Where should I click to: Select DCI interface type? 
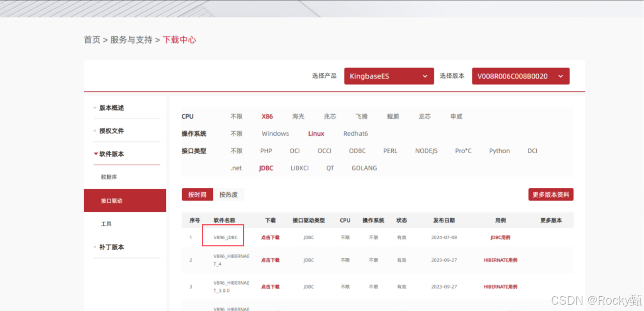point(532,151)
